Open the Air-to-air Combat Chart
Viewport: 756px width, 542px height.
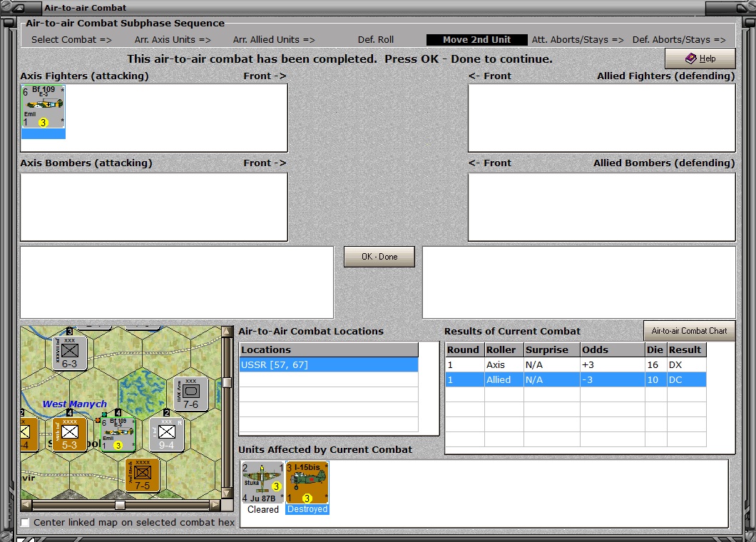point(689,331)
